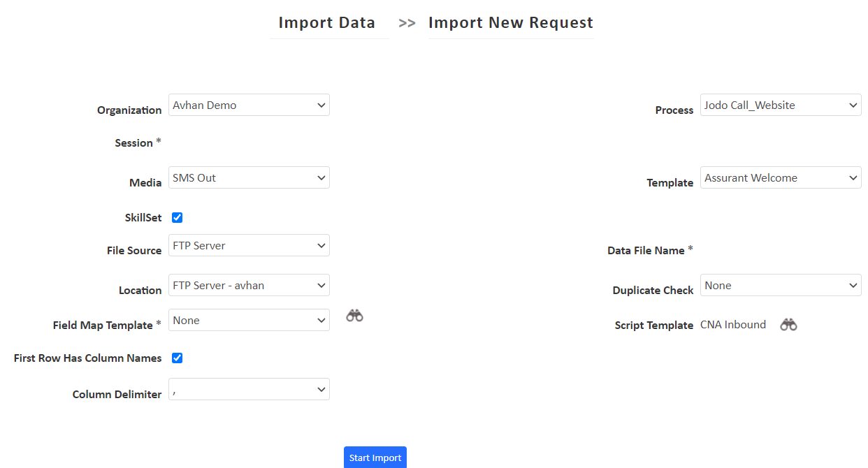868x468 pixels.
Task: Open the Field Map Template search binoculars icon
Action: click(x=354, y=316)
